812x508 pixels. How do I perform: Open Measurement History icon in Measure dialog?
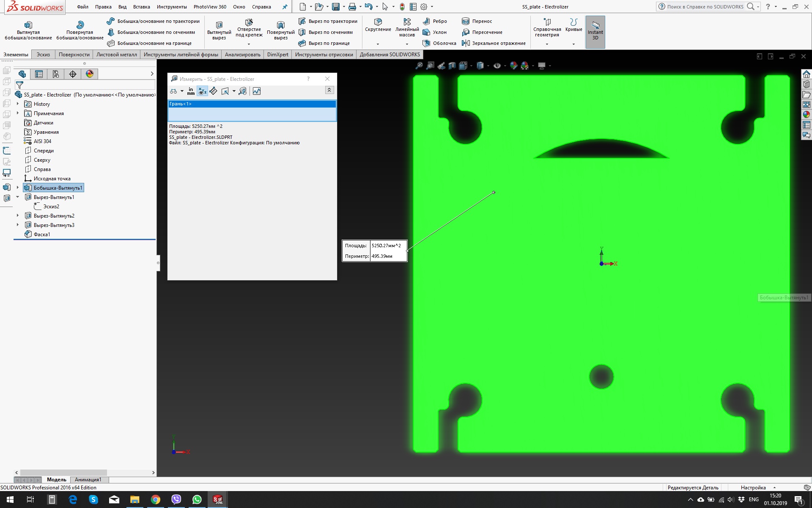(243, 91)
